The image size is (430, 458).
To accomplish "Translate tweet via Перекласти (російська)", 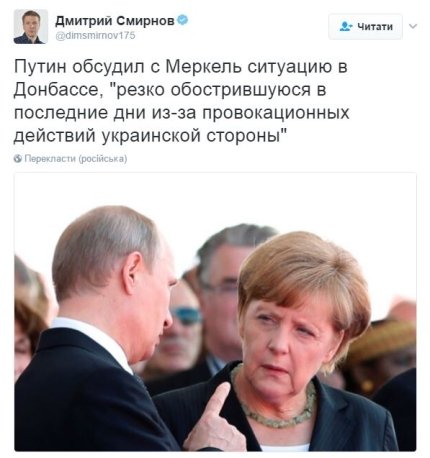I will click(76, 159).
